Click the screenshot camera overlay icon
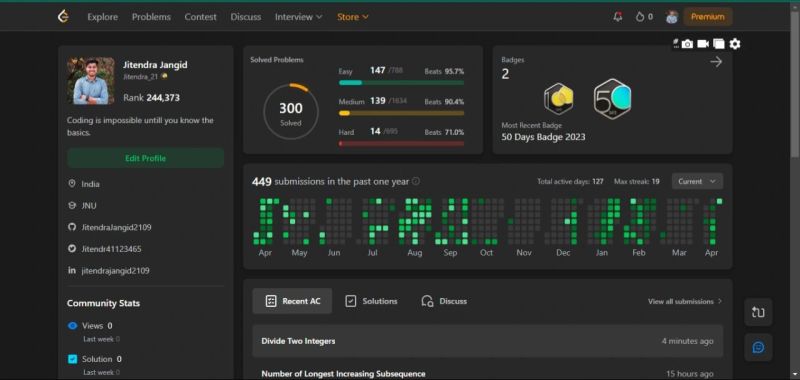The height and width of the screenshot is (380, 800). click(687, 44)
